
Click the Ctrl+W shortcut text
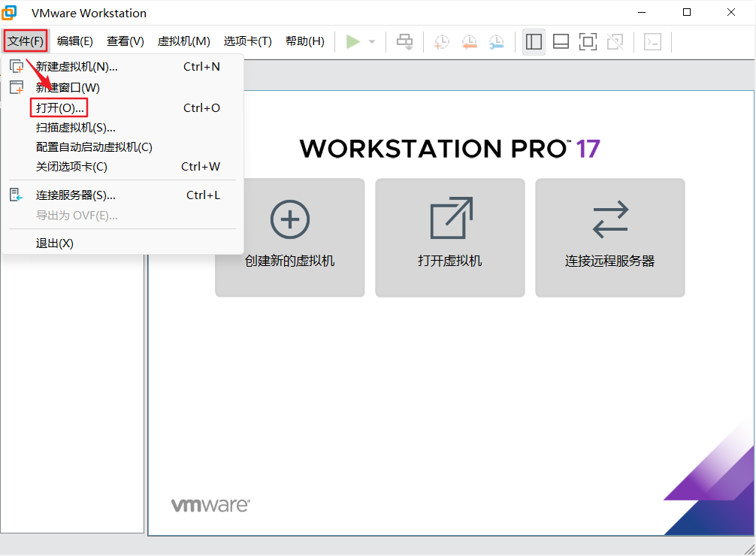tap(201, 166)
